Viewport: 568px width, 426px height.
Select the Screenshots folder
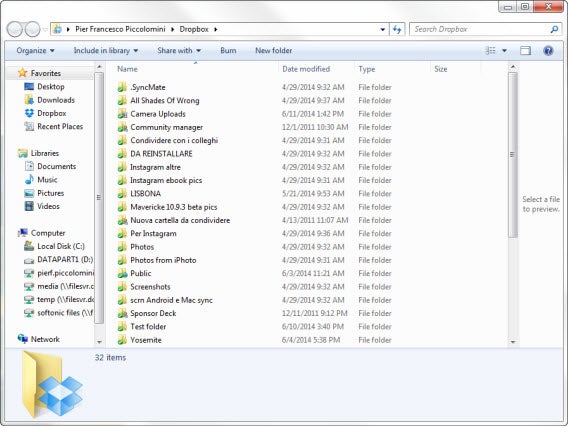click(150, 287)
